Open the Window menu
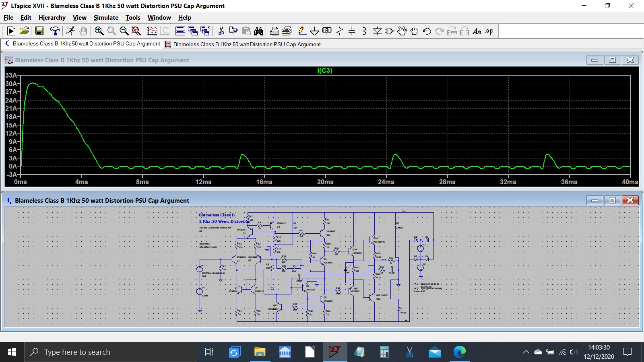Viewport: 644px width, 362px height. pos(159,18)
